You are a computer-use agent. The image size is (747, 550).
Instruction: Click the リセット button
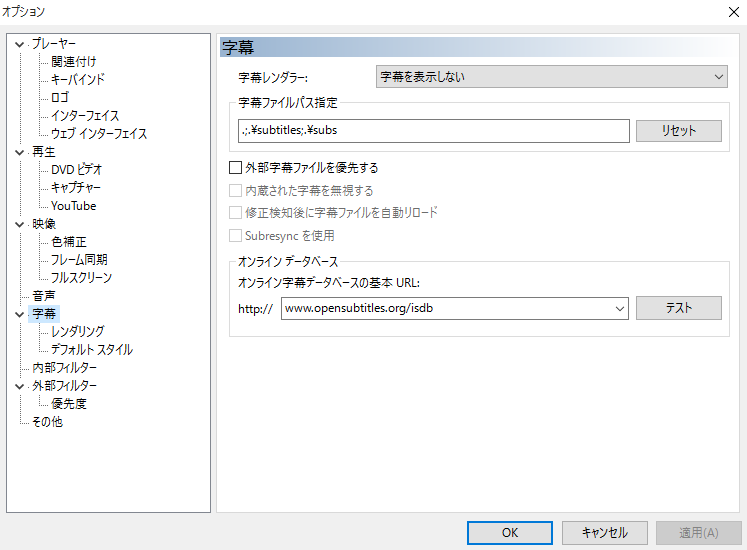click(x=678, y=131)
